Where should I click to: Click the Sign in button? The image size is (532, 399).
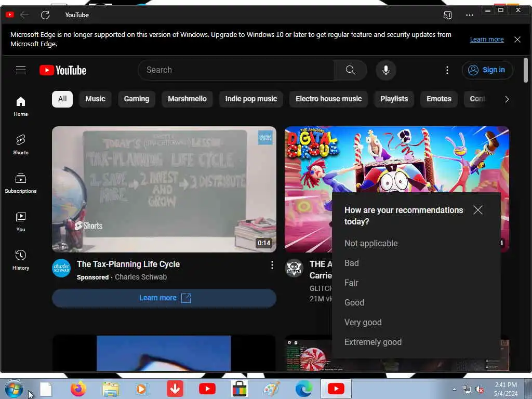487,70
